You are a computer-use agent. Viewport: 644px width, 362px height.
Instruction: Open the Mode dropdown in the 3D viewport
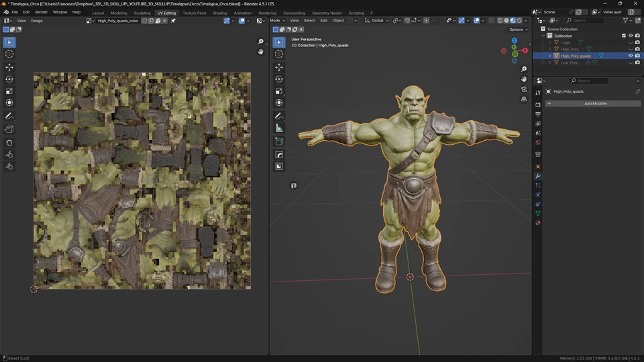point(277,21)
